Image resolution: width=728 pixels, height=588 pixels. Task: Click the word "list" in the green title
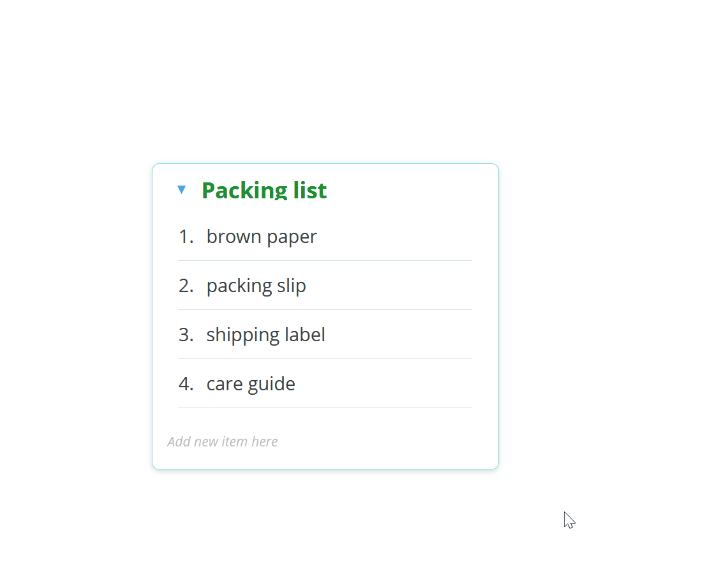tap(309, 190)
